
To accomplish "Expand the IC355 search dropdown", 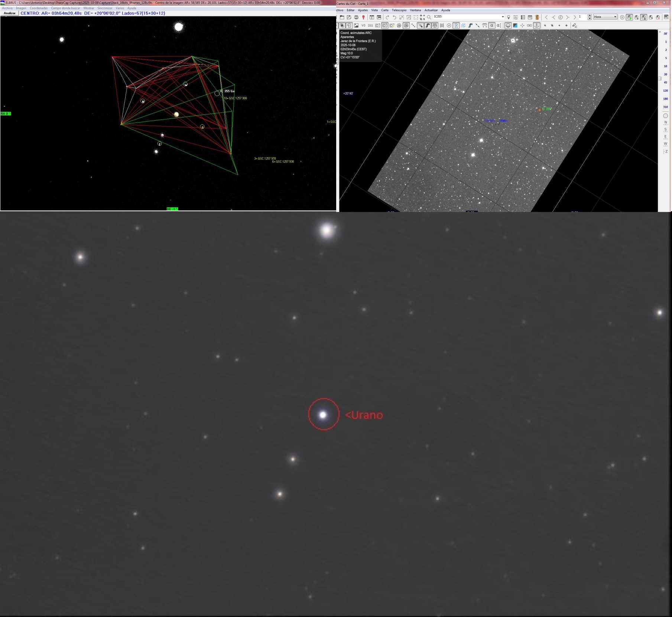I will [x=503, y=17].
